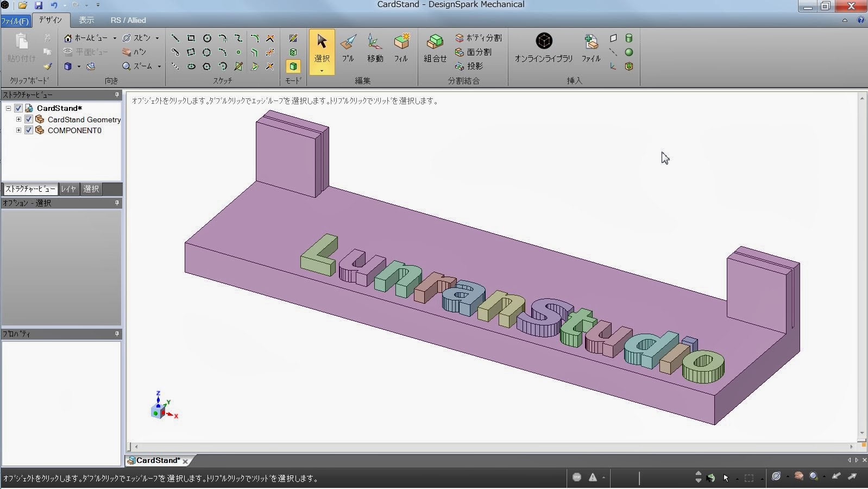Click the Pan (パン) tool in ribbon
This screenshot has height=489, width=868.
pyautogui.click(x=134, y=52)
